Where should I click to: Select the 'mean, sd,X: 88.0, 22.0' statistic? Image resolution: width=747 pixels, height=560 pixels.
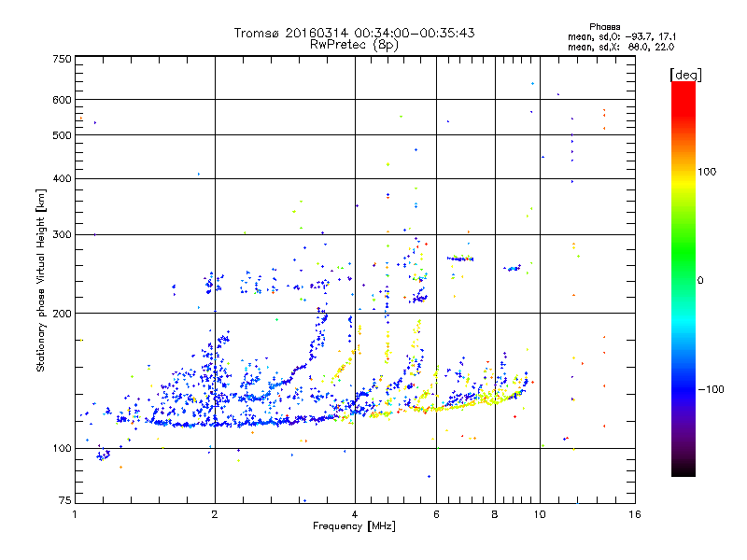(x=621, y=47)
